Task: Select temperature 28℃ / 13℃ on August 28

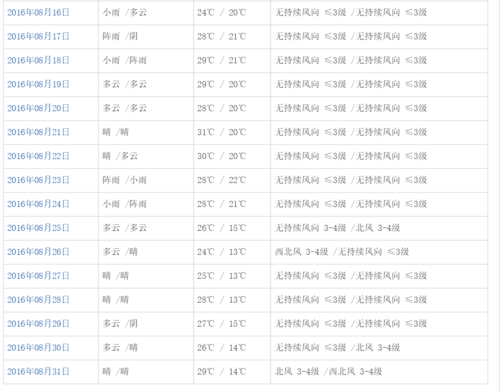Action: tap(221, 300)
